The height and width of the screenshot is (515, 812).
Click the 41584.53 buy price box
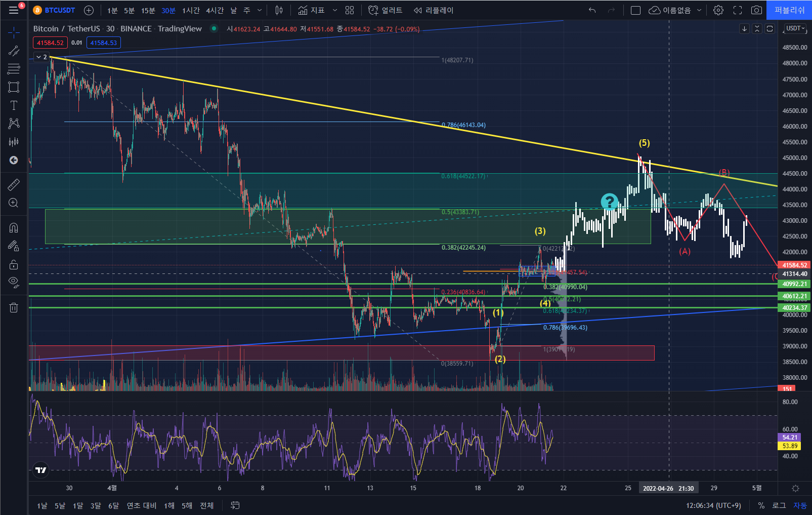click(x=104, y=43)
